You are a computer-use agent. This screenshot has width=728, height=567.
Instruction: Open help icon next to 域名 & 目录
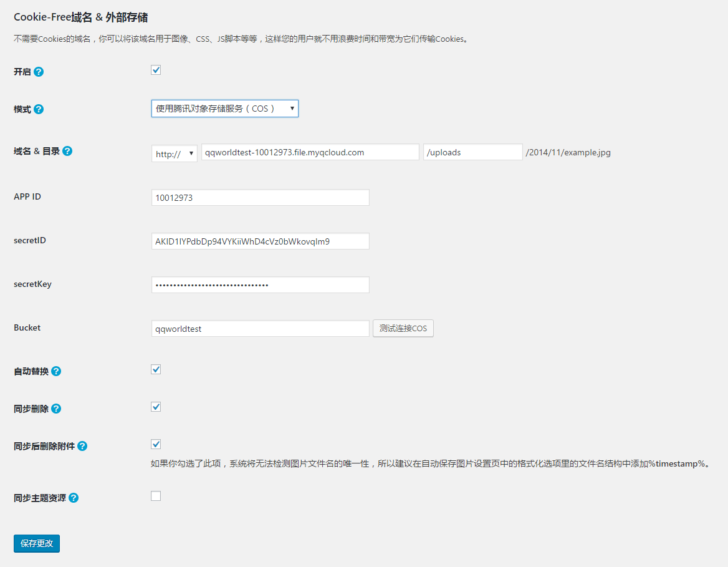[x=67, y=151]
